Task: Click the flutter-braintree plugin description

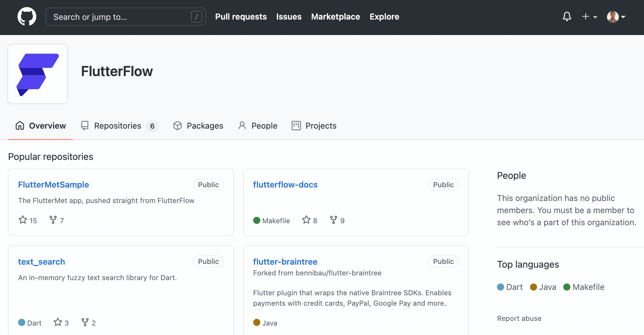Action: pos(352,298)
